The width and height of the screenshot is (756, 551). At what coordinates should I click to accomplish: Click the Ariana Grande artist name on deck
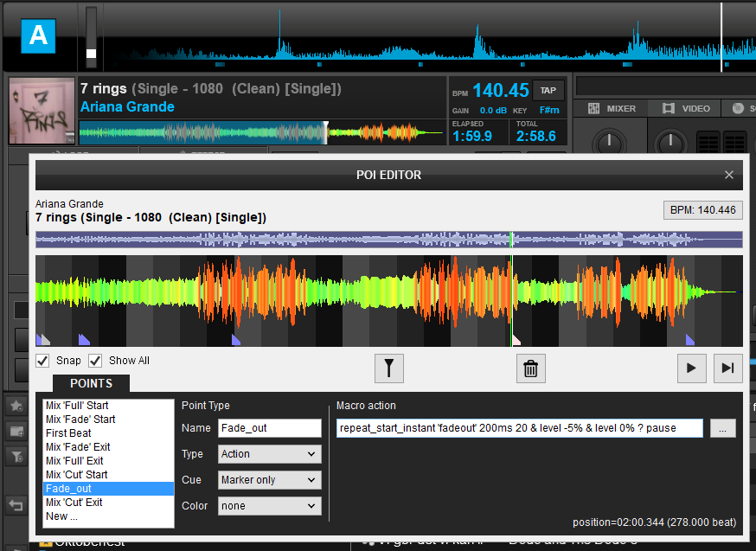click(x=127, y=107)
